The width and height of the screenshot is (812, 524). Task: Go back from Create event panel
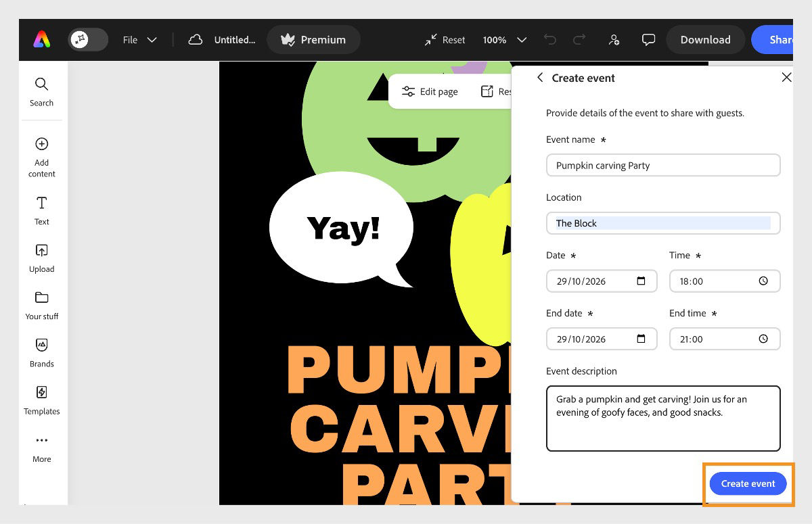click(540, 78)
